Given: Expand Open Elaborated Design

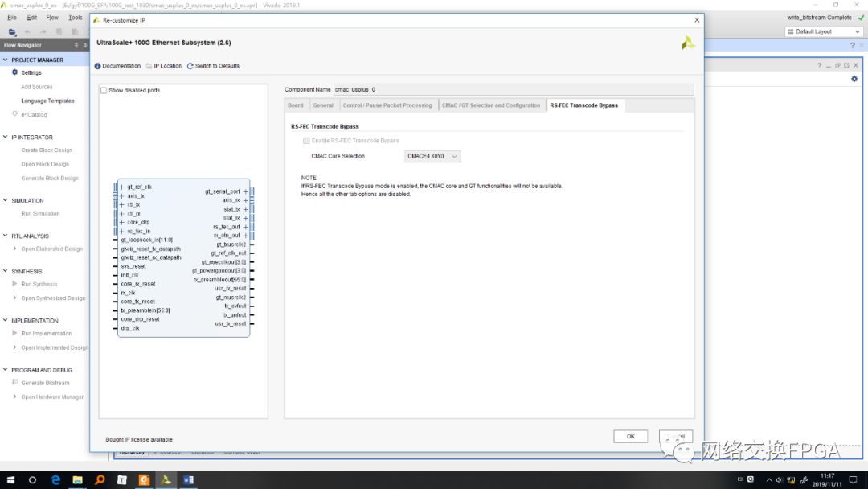Looking at the screenshot, I should pos(14,249).
